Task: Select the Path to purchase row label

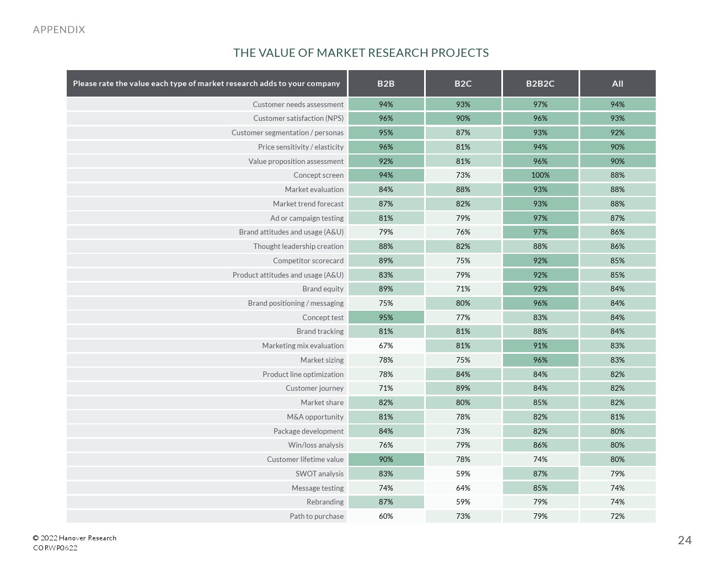Action: click(317, 517)
